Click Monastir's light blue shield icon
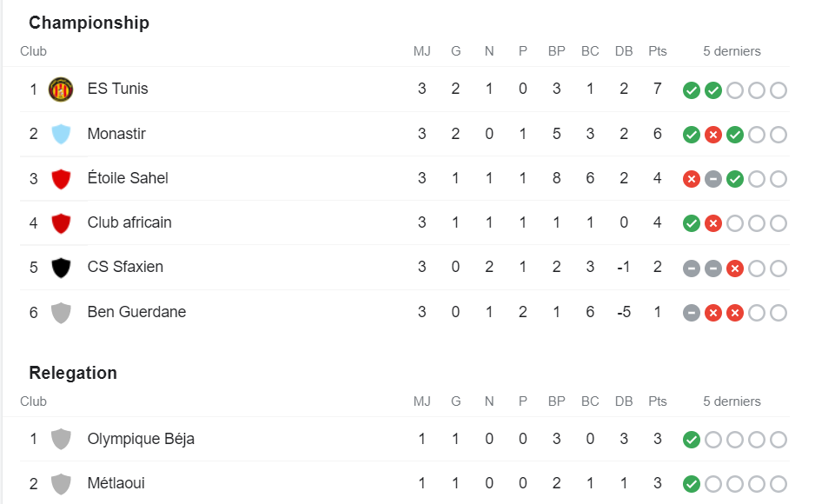The width and height of the screenshot is (815, 504). 61,134
